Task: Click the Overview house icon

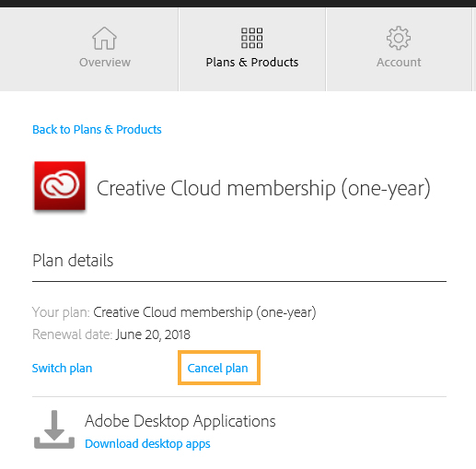Action: click(x=104, y=39)
